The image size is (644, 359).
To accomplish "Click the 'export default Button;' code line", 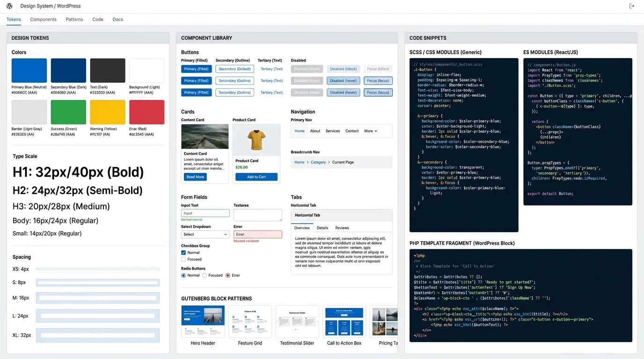I will click(550, 194).
